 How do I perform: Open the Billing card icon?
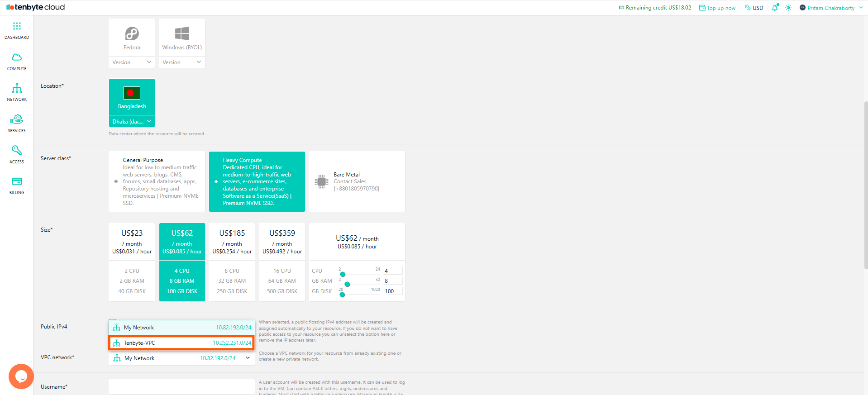(x=17, y=181)
